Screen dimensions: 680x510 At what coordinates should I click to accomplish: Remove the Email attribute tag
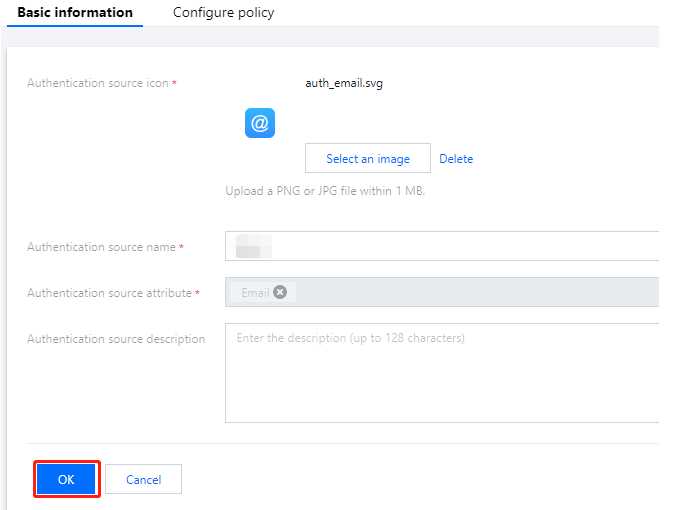(280, 292)
